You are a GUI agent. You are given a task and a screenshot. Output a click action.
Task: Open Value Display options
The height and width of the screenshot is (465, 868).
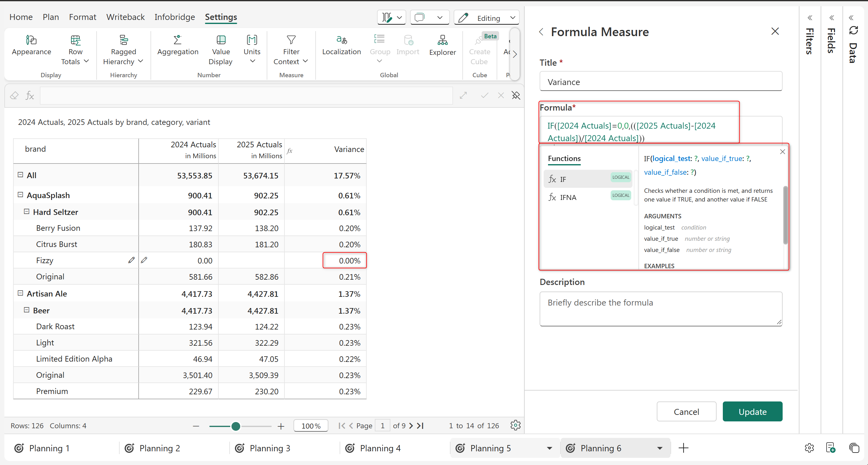[221, 50]
